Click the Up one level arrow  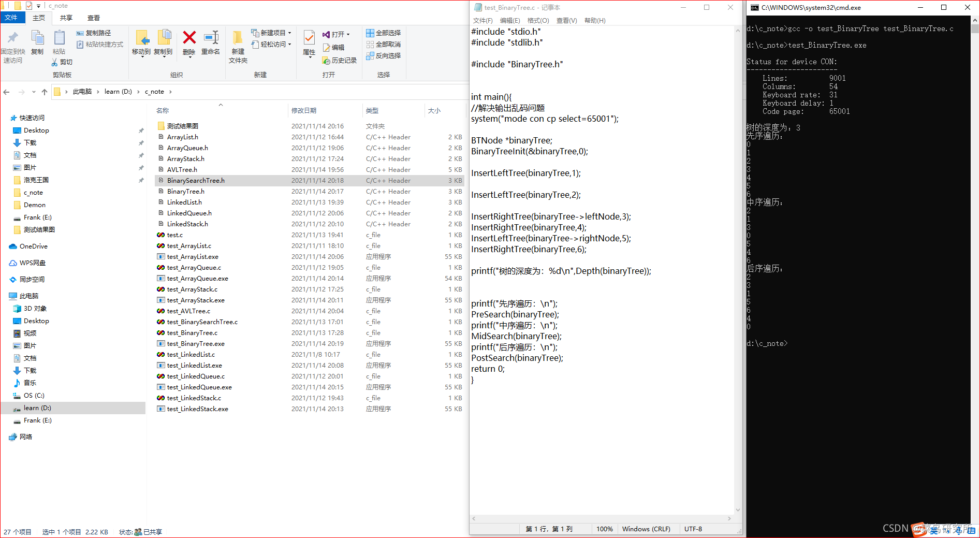click(45, 92)
